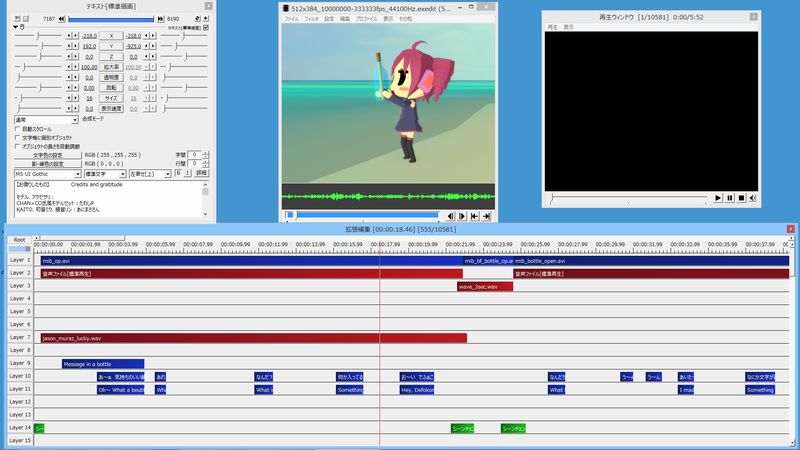Jump to object start frame 7187 arrow

tap(62, 19)
